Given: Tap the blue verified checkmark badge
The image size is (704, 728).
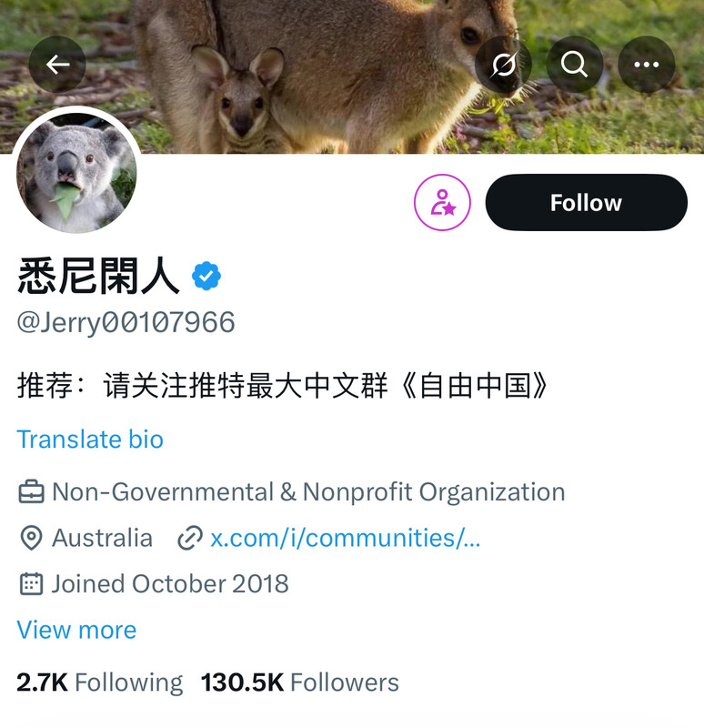Looking at the screenshot, I should [x=206, y=277].
